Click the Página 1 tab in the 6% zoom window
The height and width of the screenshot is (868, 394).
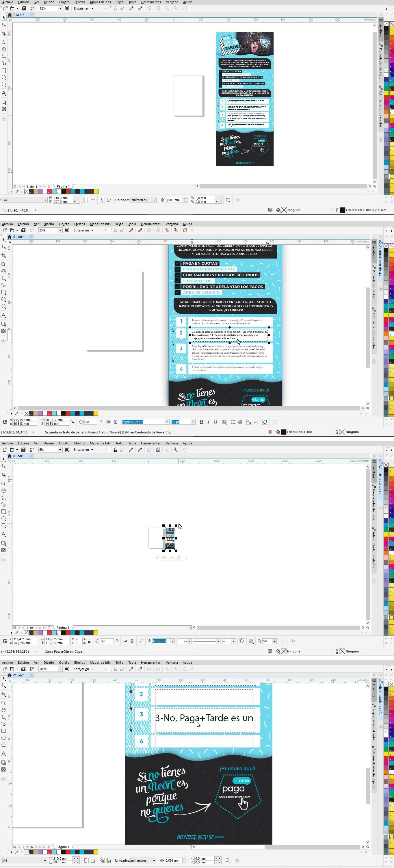(x=63, y=627)
